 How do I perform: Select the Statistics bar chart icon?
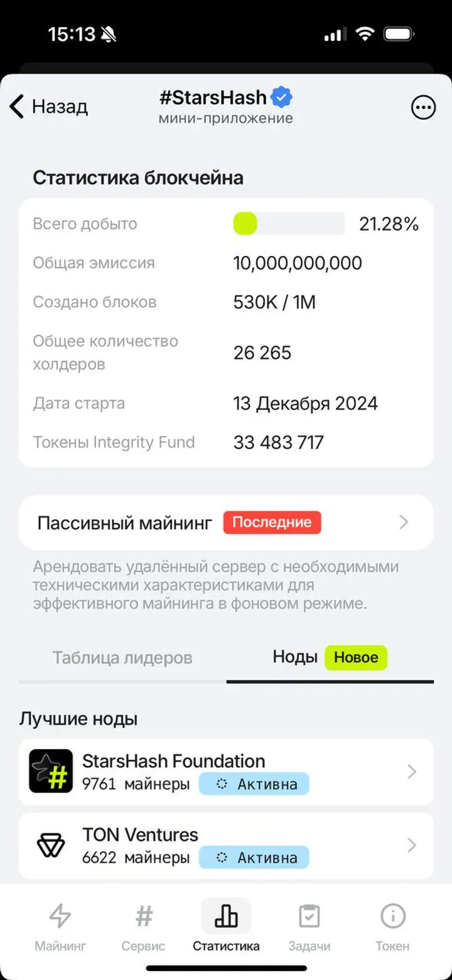tap(226, 917)
